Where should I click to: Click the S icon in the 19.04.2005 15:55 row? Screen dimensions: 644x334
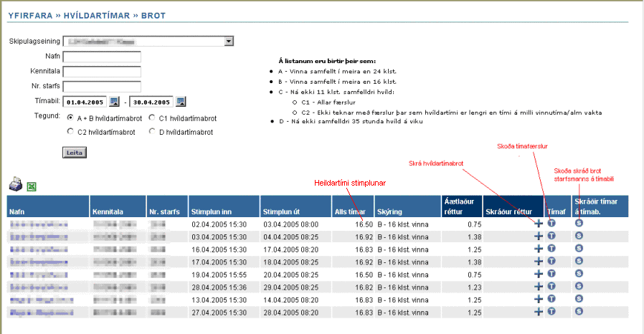[x=579, y=273]
